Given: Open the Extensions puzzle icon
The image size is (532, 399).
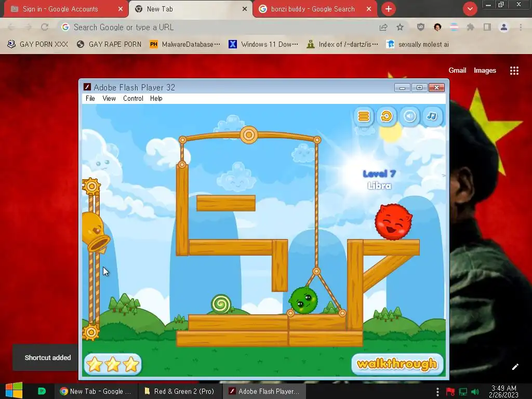Looking at the screenshot, I should 470,27.
